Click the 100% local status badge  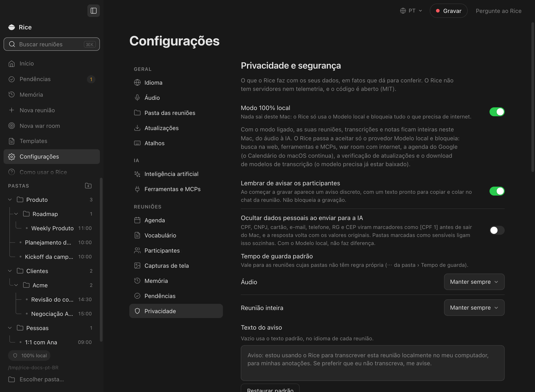[29, 355]
